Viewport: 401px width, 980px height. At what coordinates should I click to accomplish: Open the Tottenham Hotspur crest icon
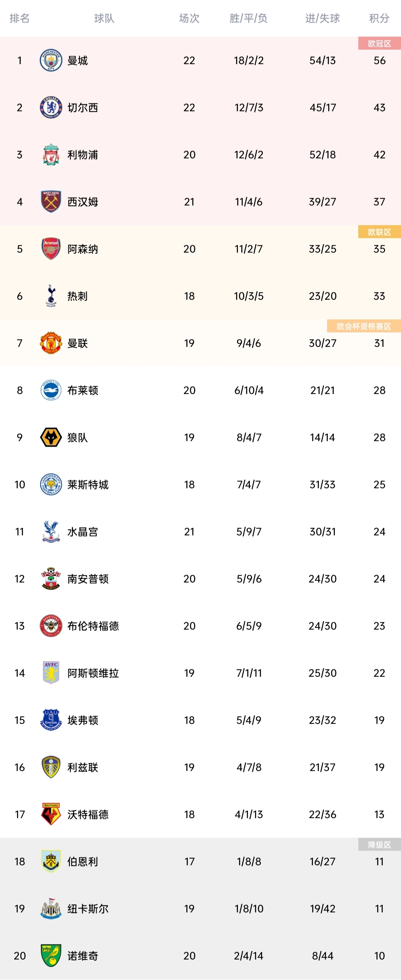click(x=51, y=296)
